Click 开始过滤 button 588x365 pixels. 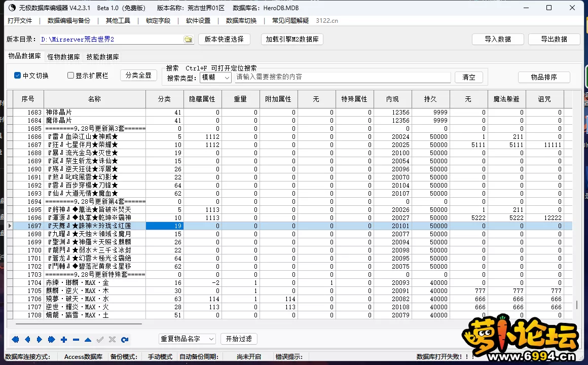click(239, 339)
